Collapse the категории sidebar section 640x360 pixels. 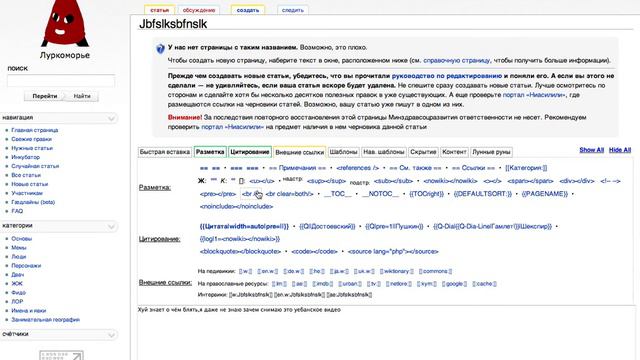point(111,226)
